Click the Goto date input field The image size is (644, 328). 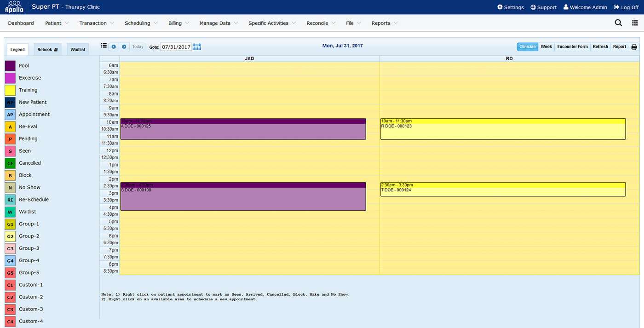pos(176,47)
